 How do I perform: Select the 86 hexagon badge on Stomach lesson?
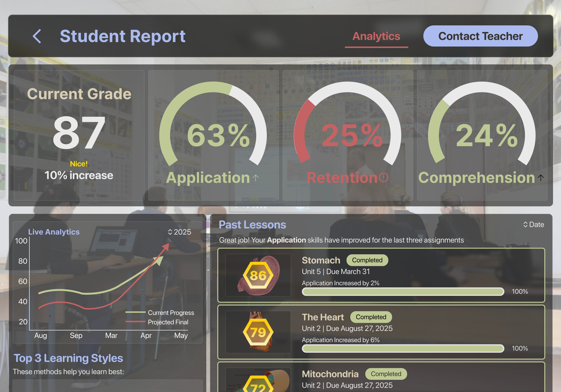258,276
